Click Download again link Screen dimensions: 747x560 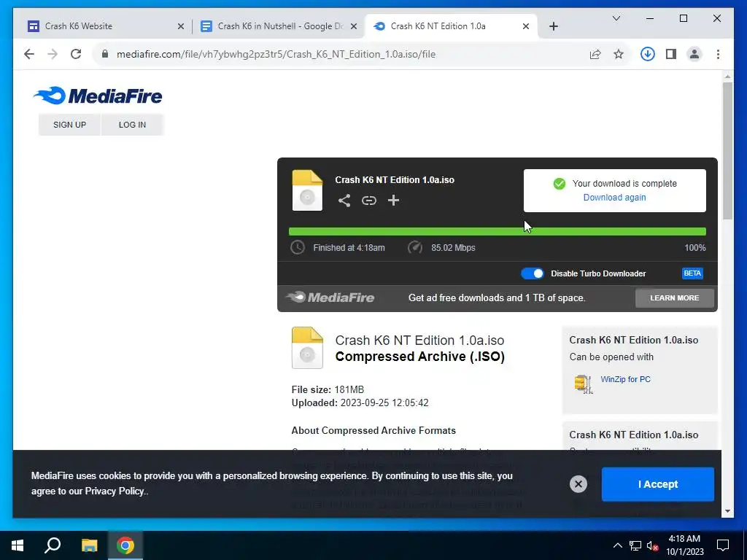(614, 198)
